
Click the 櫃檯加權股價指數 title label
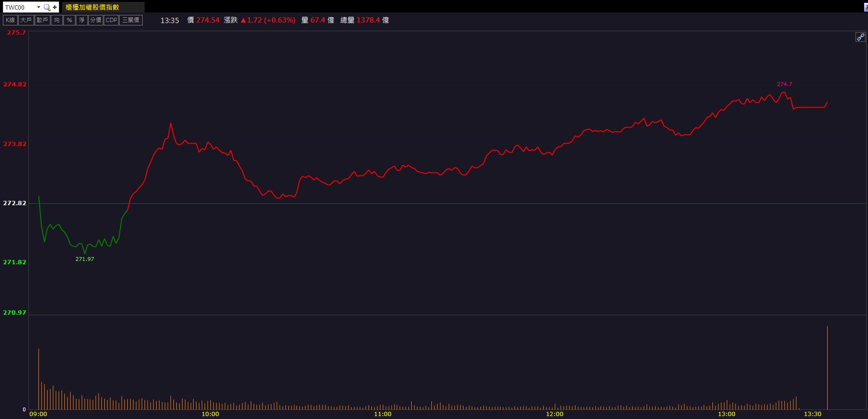92,7
